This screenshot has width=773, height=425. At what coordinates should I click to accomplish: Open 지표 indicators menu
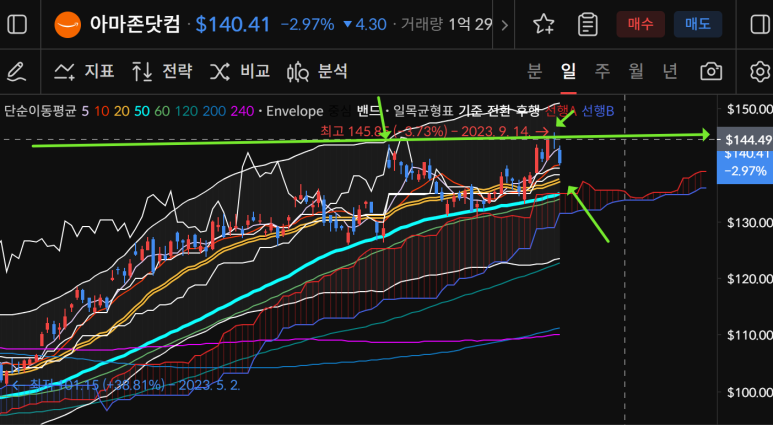pyautogui.click(x=84, y=72)
